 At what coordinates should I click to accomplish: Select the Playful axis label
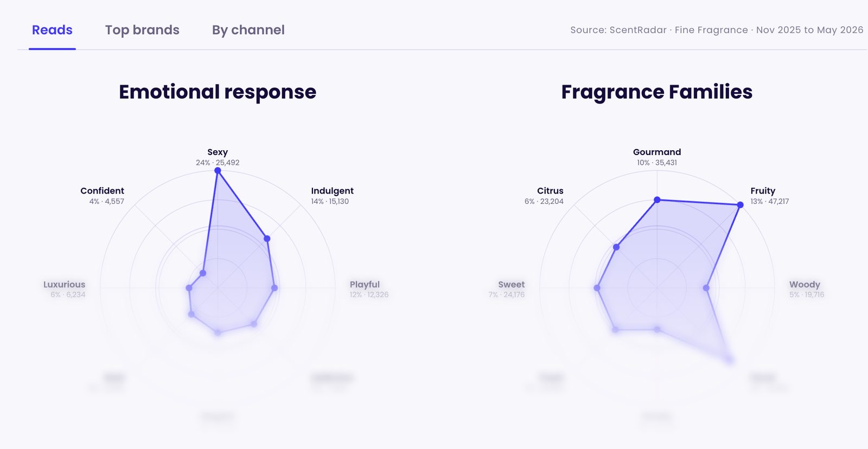365,284
